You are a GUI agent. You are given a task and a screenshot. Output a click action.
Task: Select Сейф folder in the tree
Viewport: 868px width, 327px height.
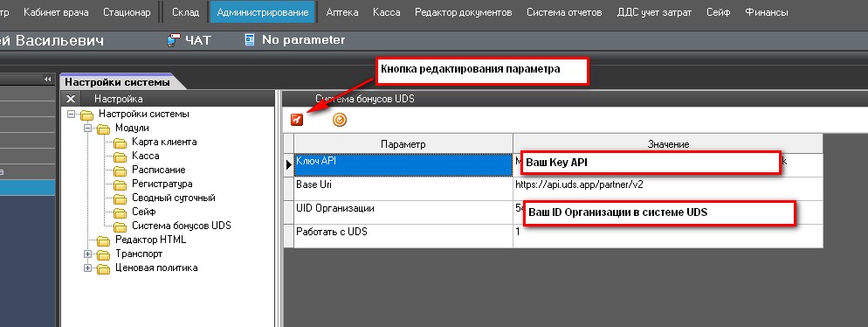click(143, 212)
